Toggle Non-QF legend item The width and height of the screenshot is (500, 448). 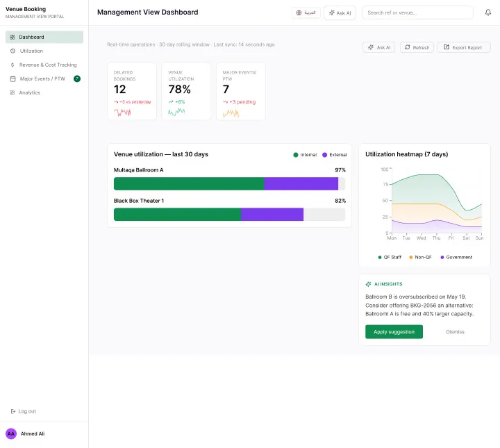click(420, 257)
